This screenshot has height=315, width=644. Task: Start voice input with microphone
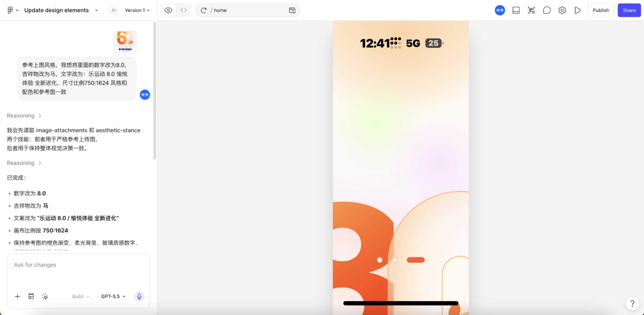pos(139,296)
